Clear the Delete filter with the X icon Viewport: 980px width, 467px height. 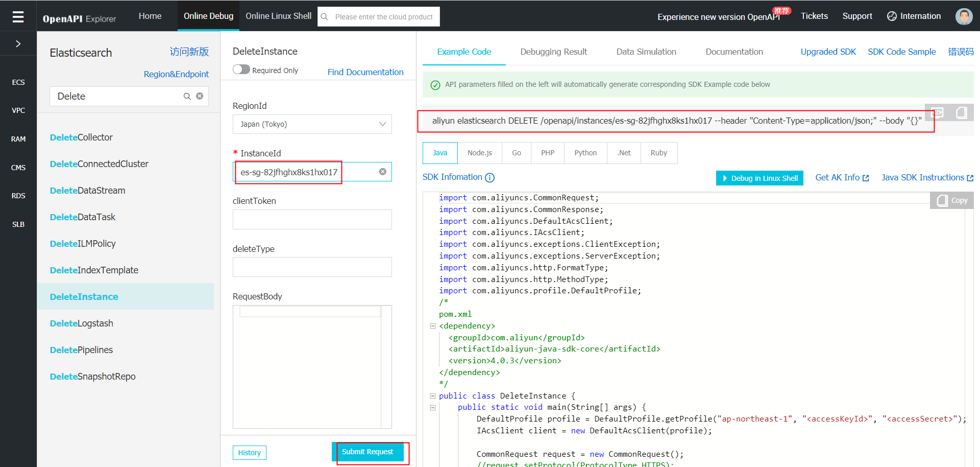[200, 96]
